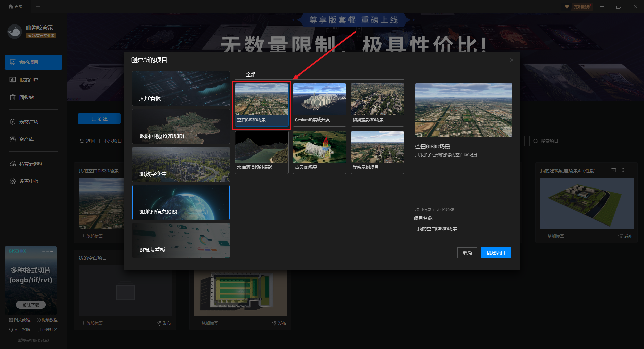644x349 pixels.
Task: Select the 大屏看板 category
Action: click(181, 89)
